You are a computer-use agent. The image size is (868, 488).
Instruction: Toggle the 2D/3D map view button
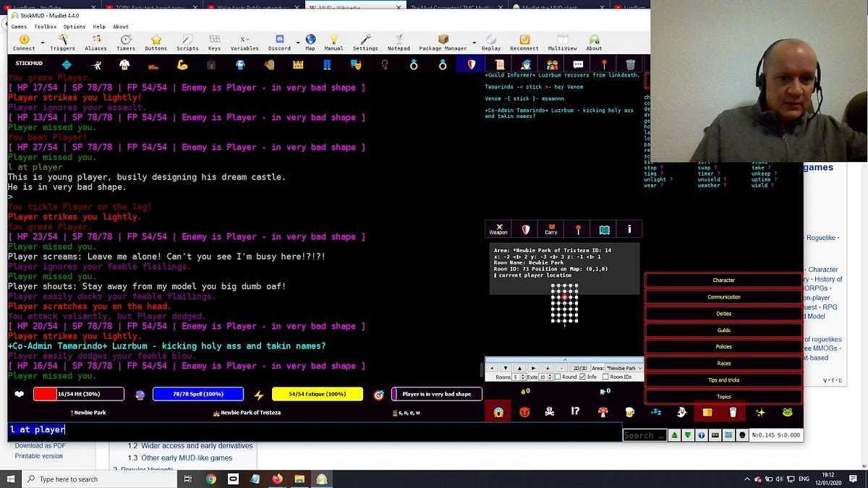[x=580, y=368]
